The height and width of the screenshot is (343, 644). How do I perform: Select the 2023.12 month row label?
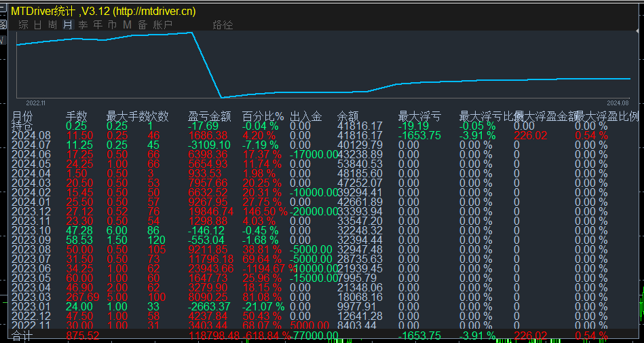(31, 211)
